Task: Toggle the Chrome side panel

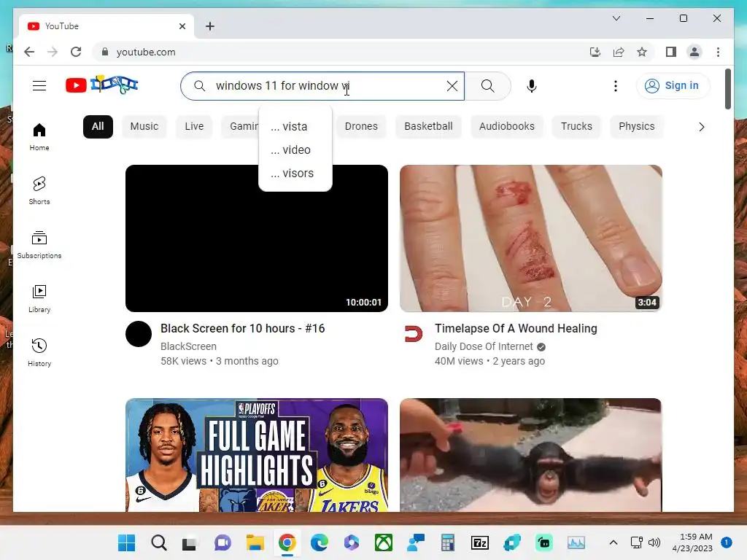Action: coord(671,52)
